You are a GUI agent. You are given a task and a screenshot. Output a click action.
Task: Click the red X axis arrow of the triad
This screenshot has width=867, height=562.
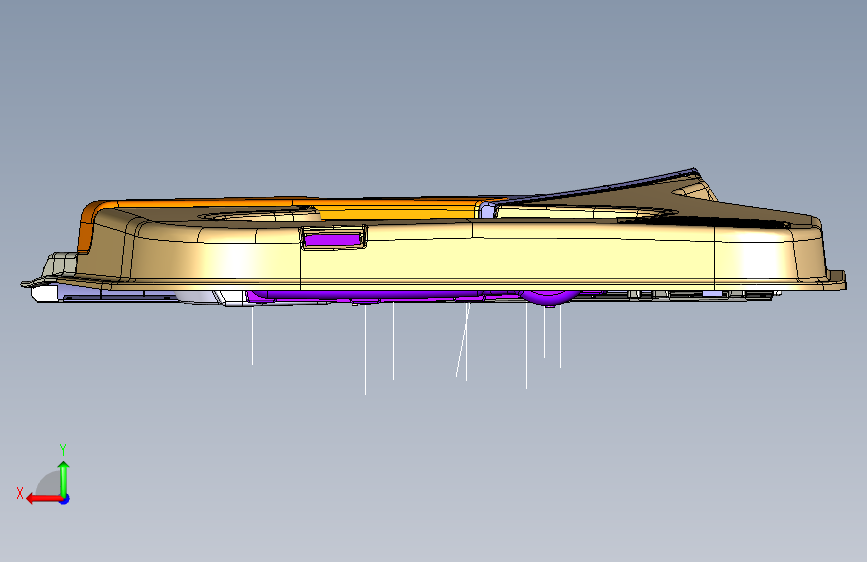43,499
